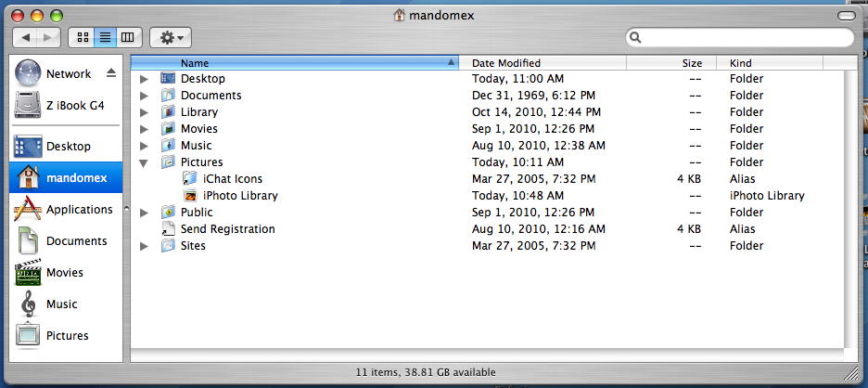868x388 pixels.
Task: Select the Sites folder icon
Action: click(168, 246)
